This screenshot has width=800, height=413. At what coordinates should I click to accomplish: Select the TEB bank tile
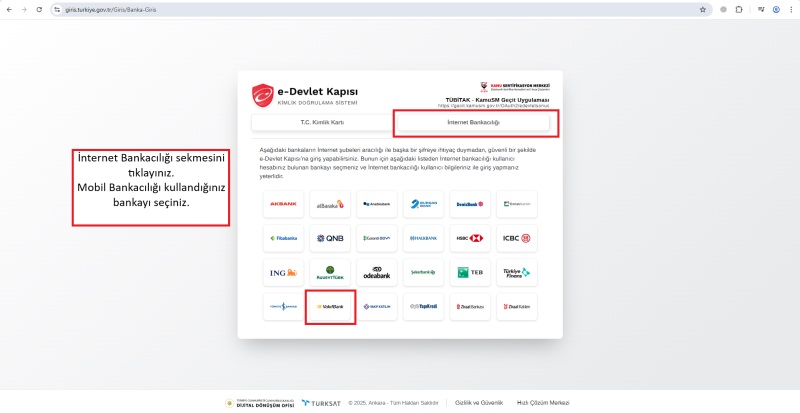coord(470,272)
